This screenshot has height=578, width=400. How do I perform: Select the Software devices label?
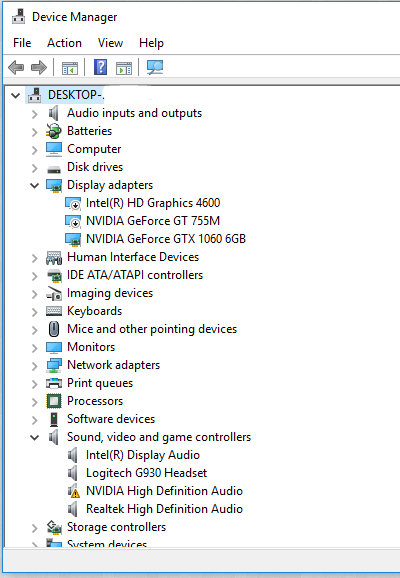point(111,419)
